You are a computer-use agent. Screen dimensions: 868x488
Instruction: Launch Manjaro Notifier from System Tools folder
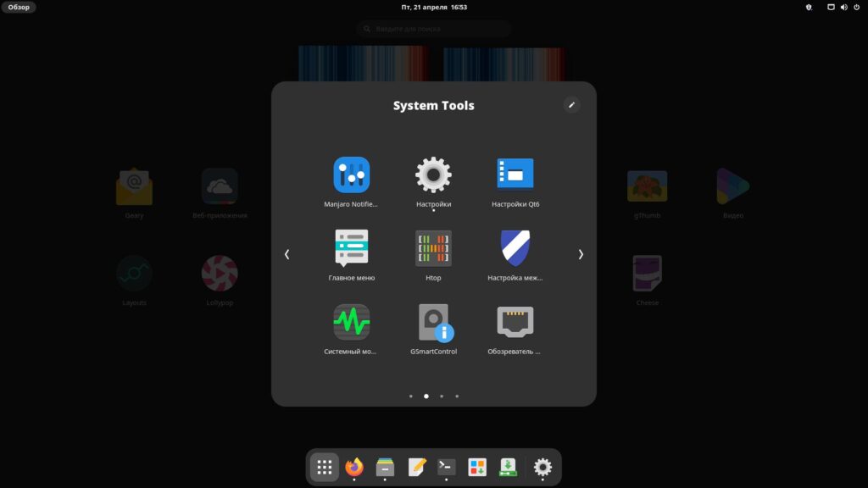(x=351, y=175)
